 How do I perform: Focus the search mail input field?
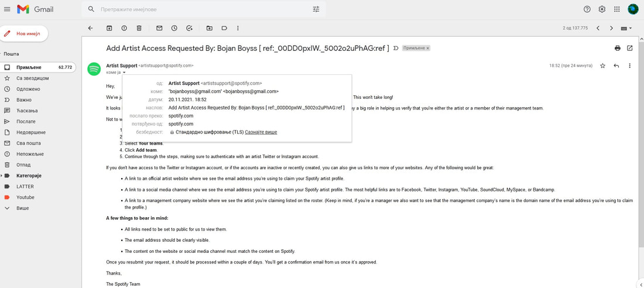coord(203,9)
